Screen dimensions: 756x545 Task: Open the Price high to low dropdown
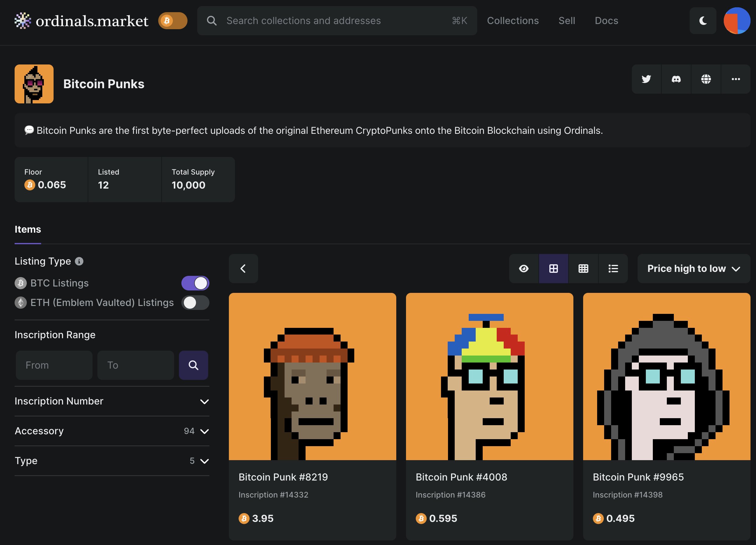pyautogui.click(x=693, y=269)
